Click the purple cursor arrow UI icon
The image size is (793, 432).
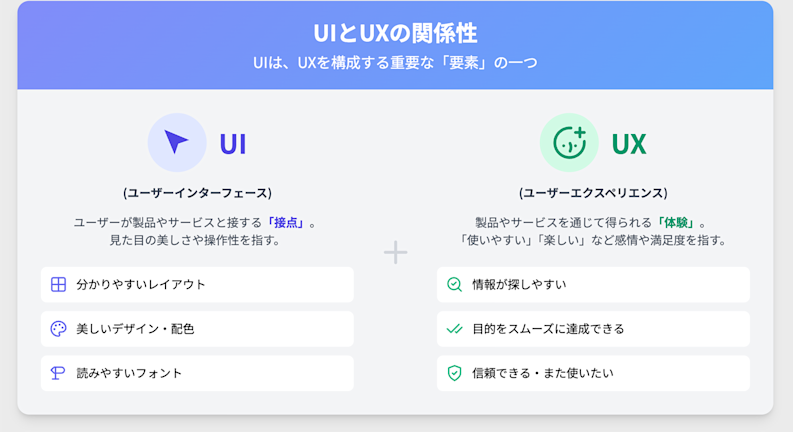(177, 143)
